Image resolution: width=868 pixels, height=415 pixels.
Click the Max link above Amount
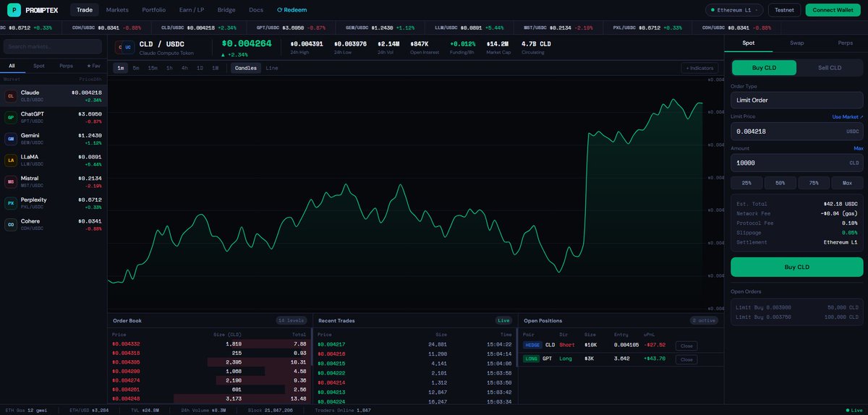(859, 148)
